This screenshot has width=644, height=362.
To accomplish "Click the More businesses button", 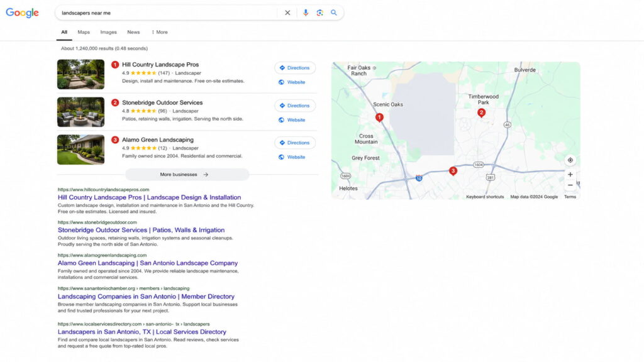I will coord(187,175).
